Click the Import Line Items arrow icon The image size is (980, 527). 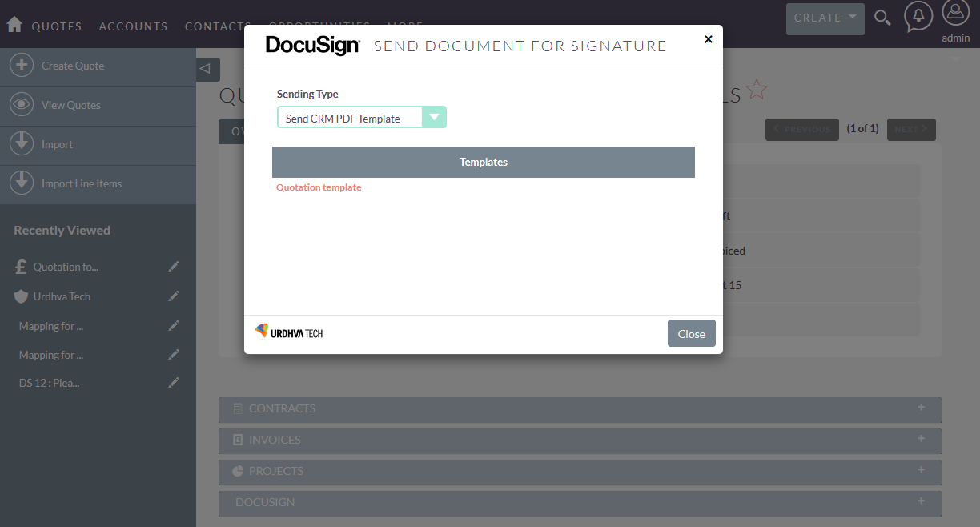tap(22, 183)
